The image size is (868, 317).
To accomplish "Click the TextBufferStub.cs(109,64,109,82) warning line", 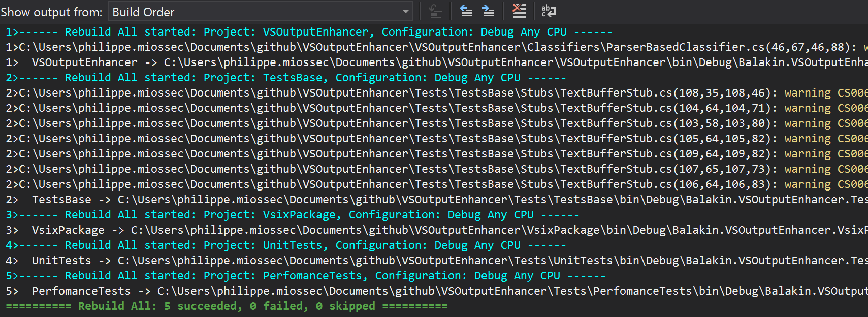I will click(436, 154).
